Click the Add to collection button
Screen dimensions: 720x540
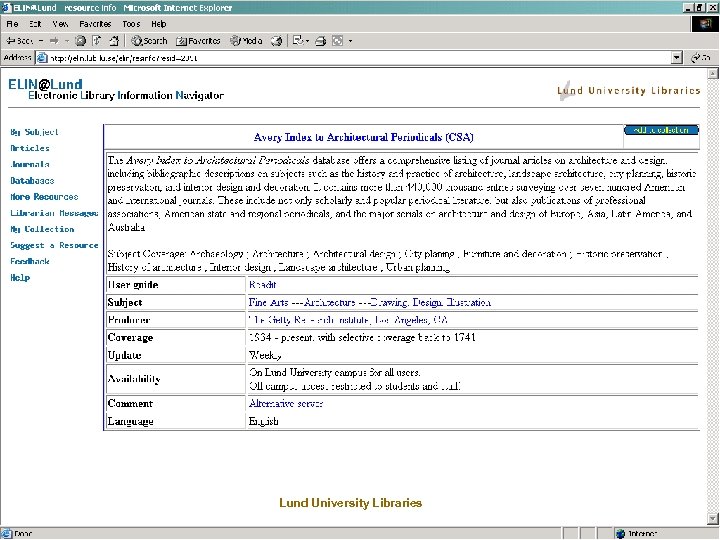661,130
